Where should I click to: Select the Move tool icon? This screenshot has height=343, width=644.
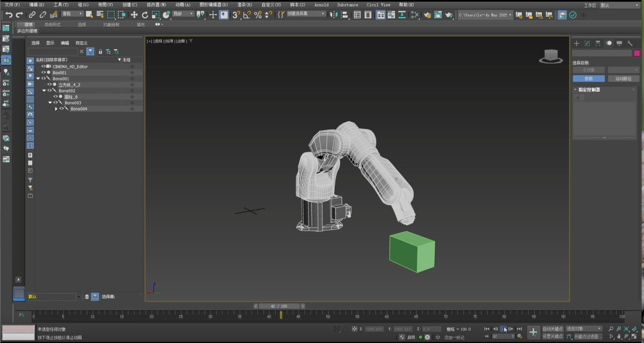134,15
